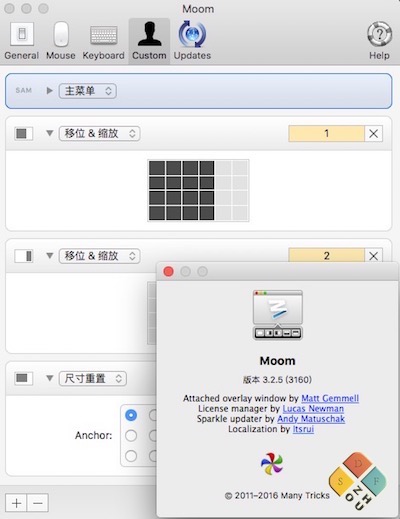Screen dimensions: 400x519
Task: Click the SAM label in 主菜单 row
Action: [24, 90]
